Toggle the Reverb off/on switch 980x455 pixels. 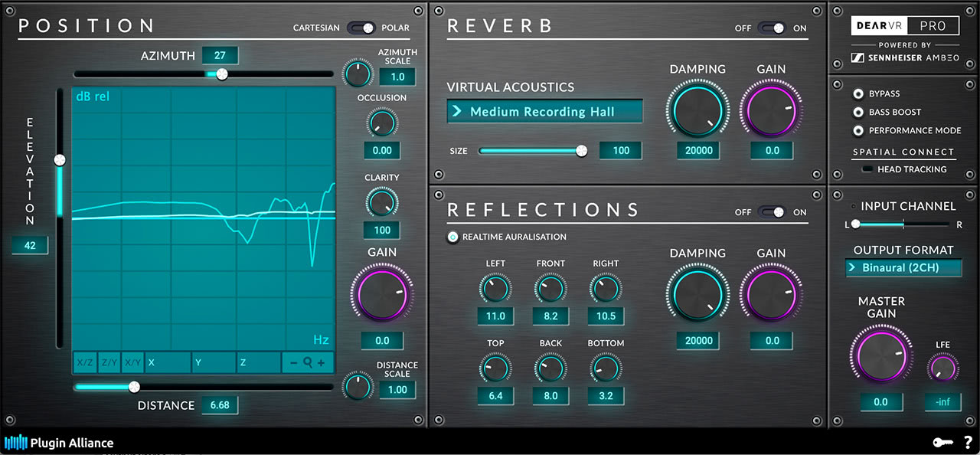772,28
